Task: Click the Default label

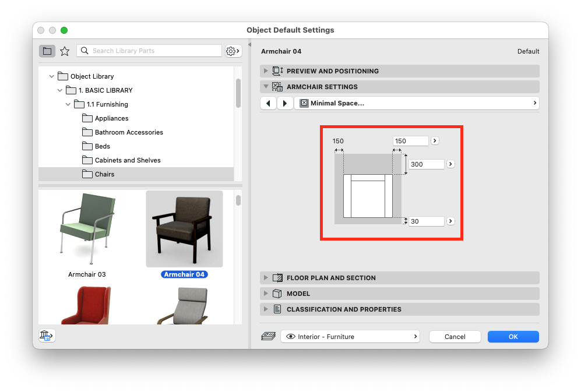Action: (x=528, y=51)
